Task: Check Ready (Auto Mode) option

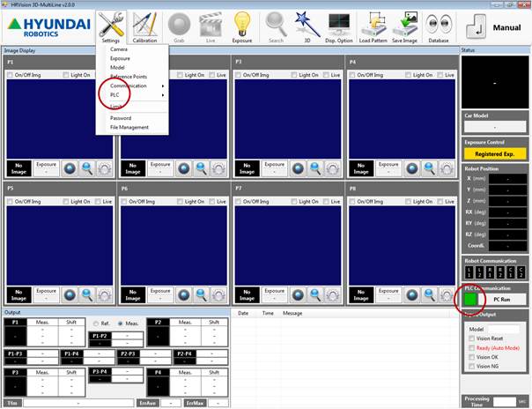Action: pyautogui.click(x=471, y=348)
